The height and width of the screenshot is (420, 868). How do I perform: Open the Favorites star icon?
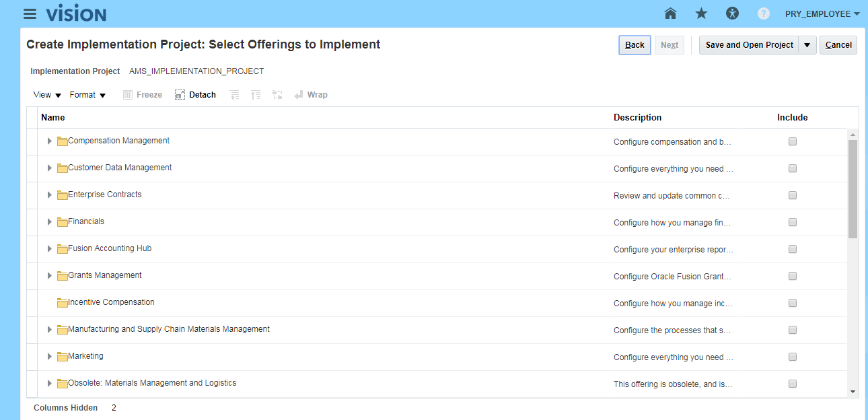coord(701,13)
